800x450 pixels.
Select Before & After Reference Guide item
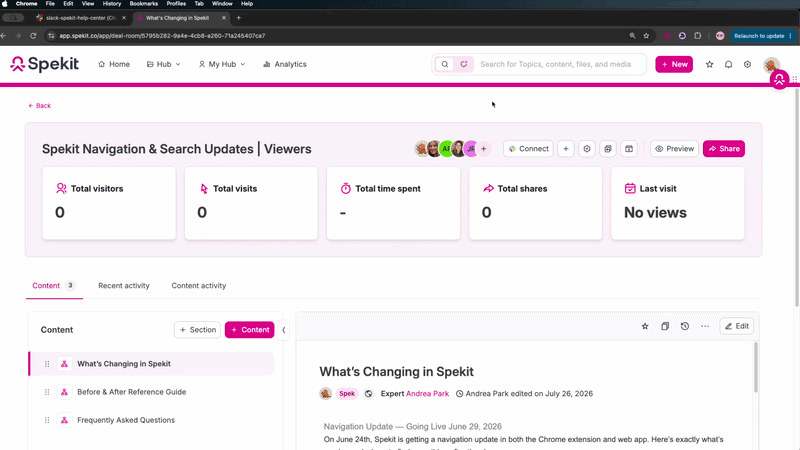click(152, 392)
